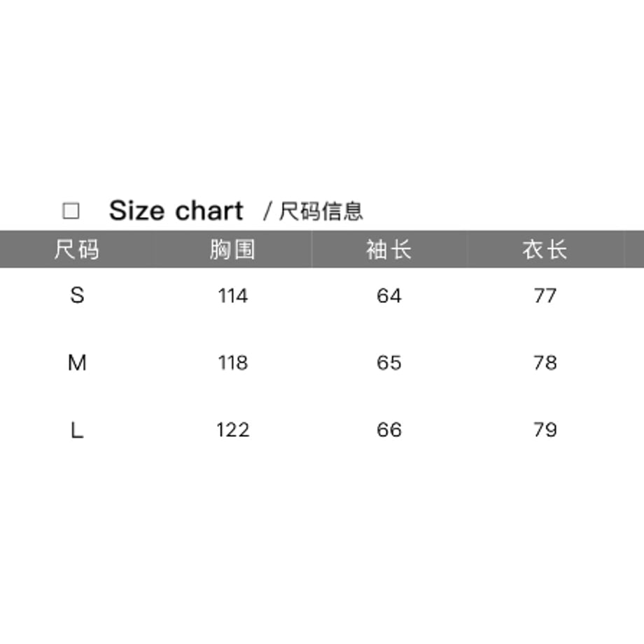Select the 尺码 column header
Image resolution: width=644 pixels, height=644 pixels.
(77, 249)
